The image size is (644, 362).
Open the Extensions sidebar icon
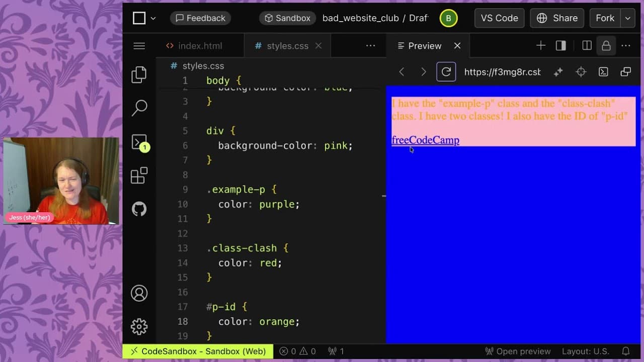coord(139,175)
